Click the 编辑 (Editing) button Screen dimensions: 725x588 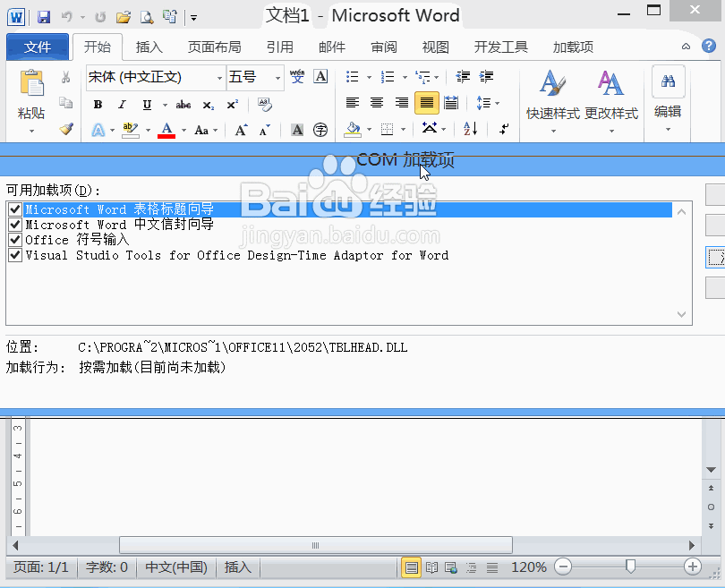(668, 100)
